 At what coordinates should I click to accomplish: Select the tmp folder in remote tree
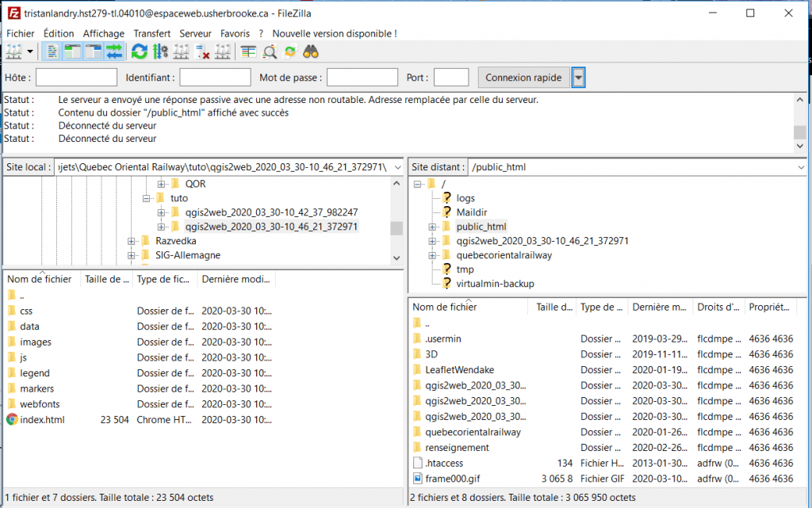(465, 269)
